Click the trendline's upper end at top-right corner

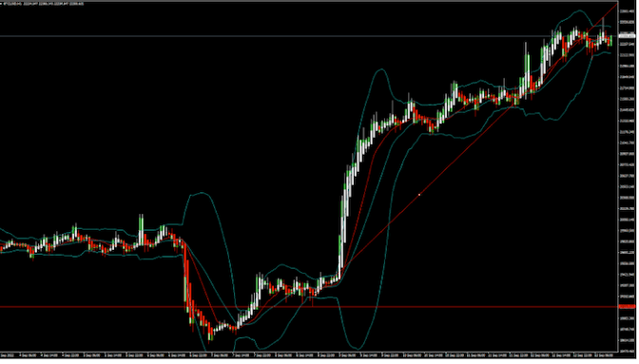click(616, 4)
